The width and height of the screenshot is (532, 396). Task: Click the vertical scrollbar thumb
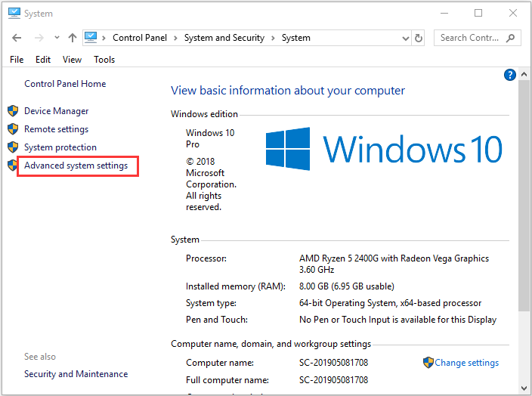click(524, 195)
